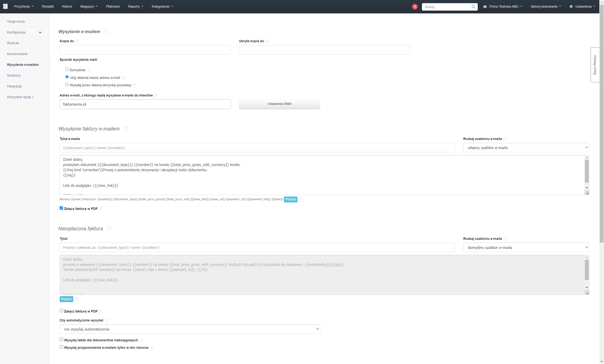Open the Przychody menu dropdown
Viewport: 604px width, 364px height.
click(x=24, y=7)
